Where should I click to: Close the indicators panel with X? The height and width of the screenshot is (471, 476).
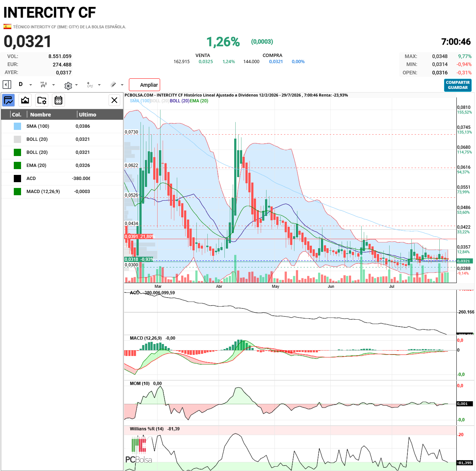tap(114, 100)
